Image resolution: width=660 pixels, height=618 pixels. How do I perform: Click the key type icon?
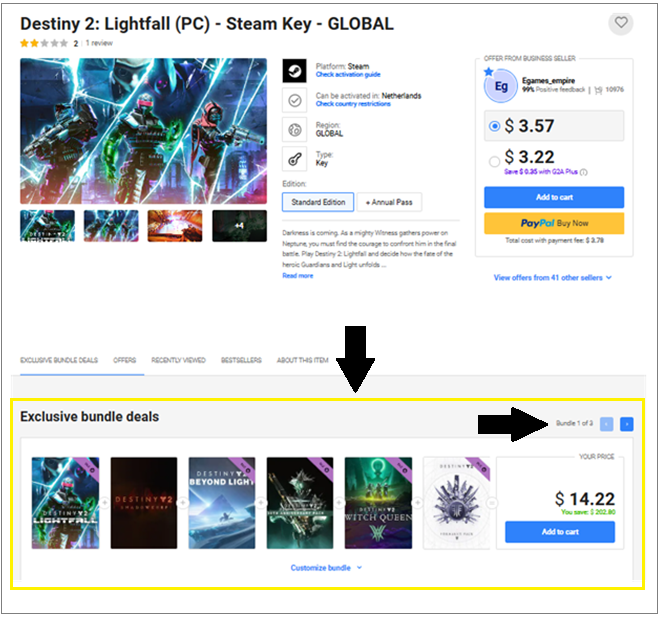coord(294,159)
